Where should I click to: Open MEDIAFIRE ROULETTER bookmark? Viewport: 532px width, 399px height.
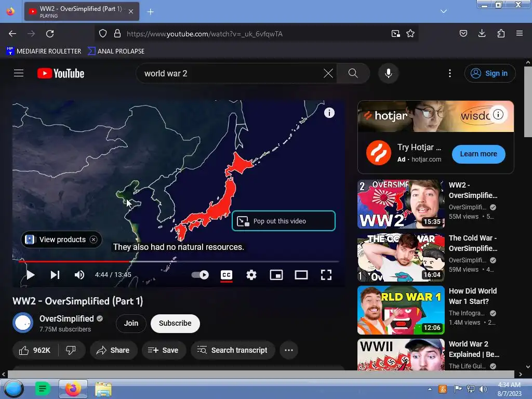point(44,51)
